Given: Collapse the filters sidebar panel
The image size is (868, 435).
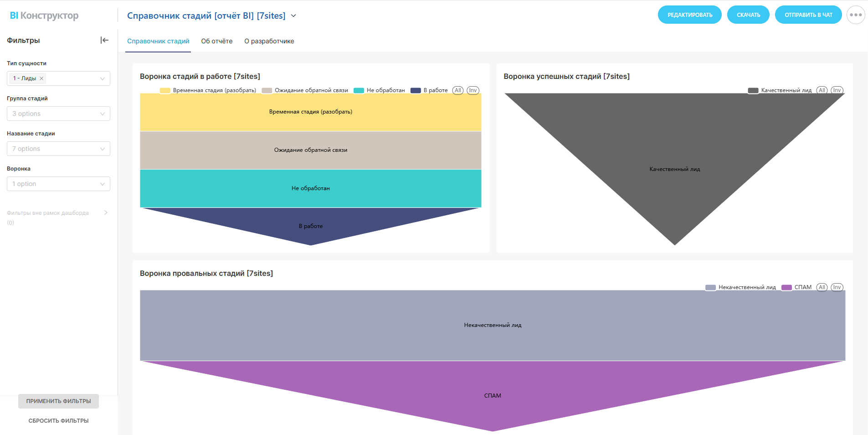Looking at the screenshot, I should coord(104,40).
